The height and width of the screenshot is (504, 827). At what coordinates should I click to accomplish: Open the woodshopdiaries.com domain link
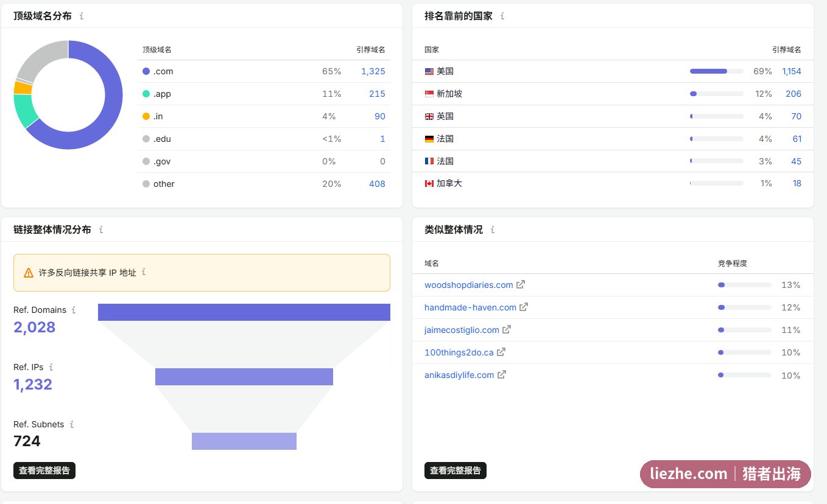469,285
